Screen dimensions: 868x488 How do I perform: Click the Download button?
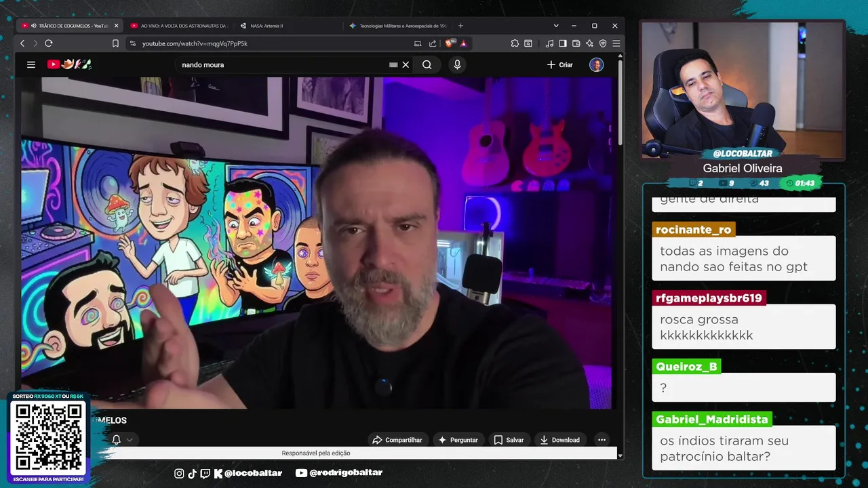(559, 440)
